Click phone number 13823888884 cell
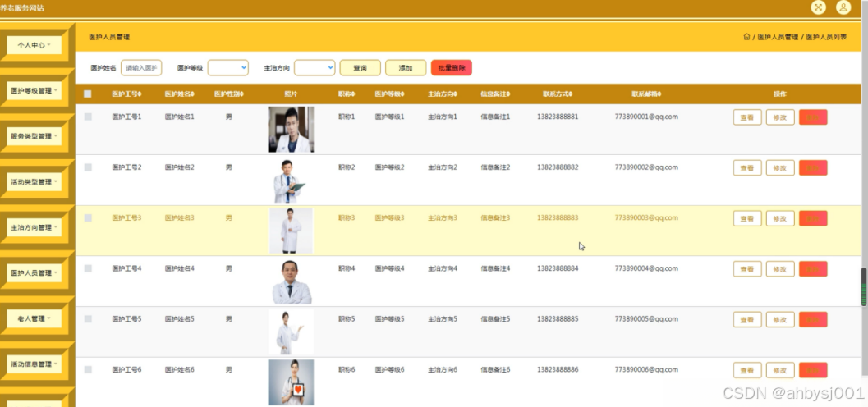The height and width of the screenshot is (407, 868). point(558,268)
